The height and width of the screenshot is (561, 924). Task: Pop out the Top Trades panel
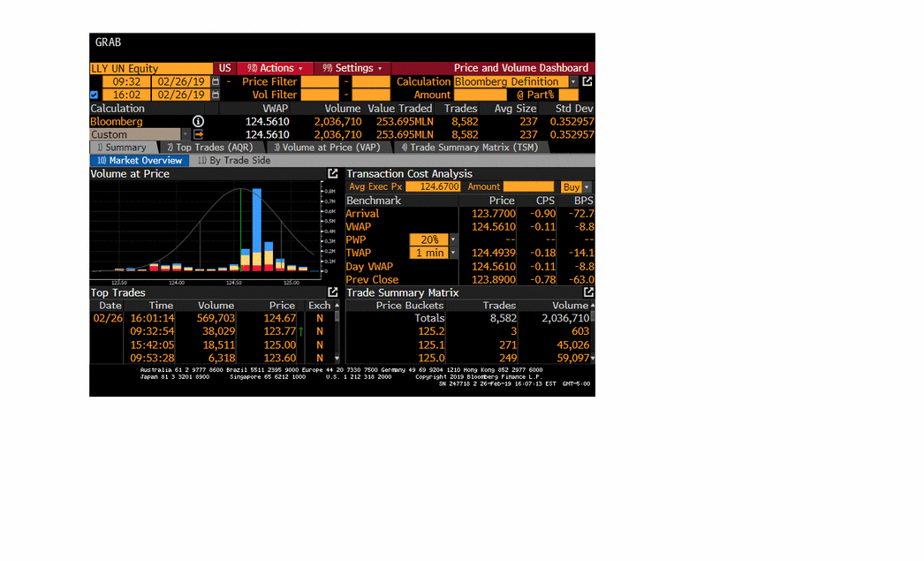(333, 292)
